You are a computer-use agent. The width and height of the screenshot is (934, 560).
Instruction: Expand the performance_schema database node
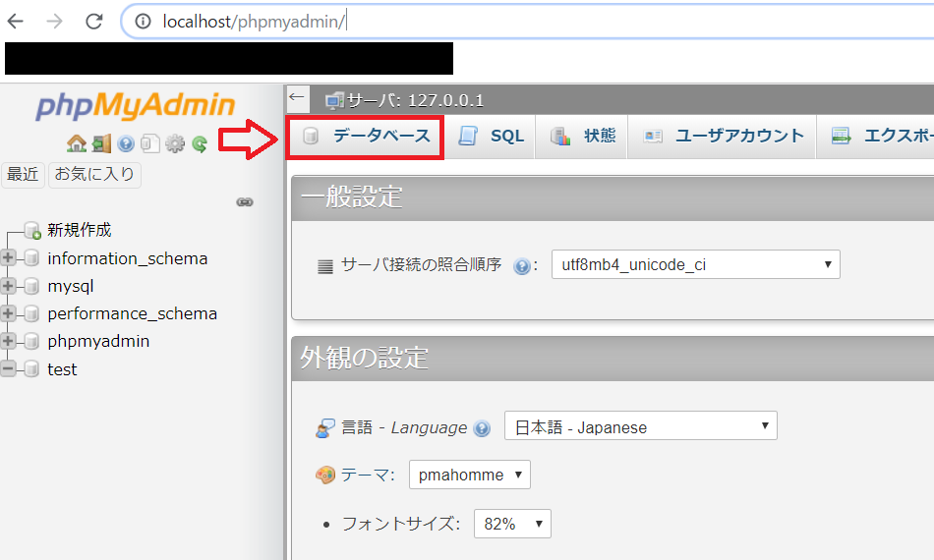tap(8, 313)
